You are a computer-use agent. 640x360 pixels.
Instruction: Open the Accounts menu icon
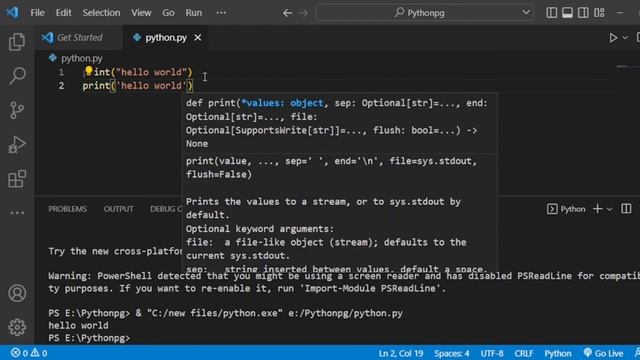click(x=17, y=293)
